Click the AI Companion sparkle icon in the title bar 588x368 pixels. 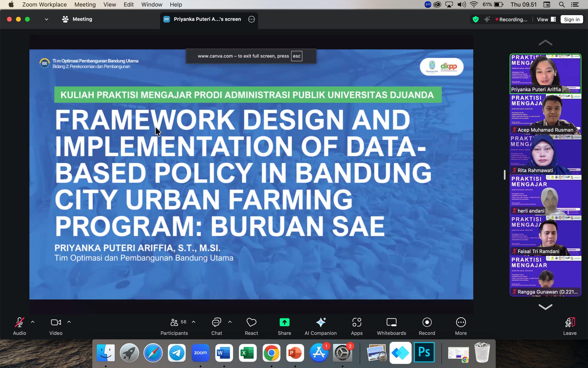click(x=487, y=19)
